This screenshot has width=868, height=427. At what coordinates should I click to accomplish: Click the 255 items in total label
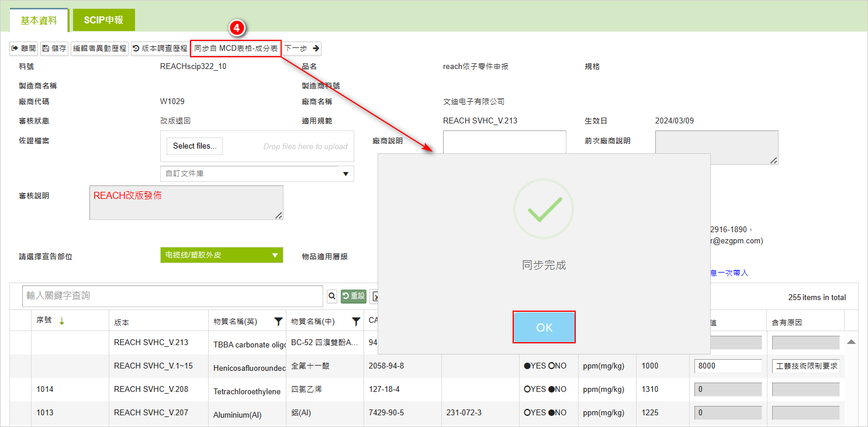tap(817, 298)
